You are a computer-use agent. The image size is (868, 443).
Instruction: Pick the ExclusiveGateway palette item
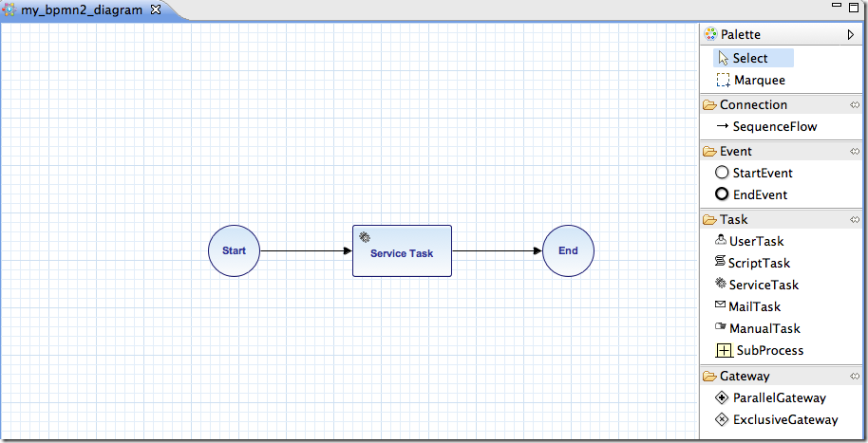coord(777,420)
